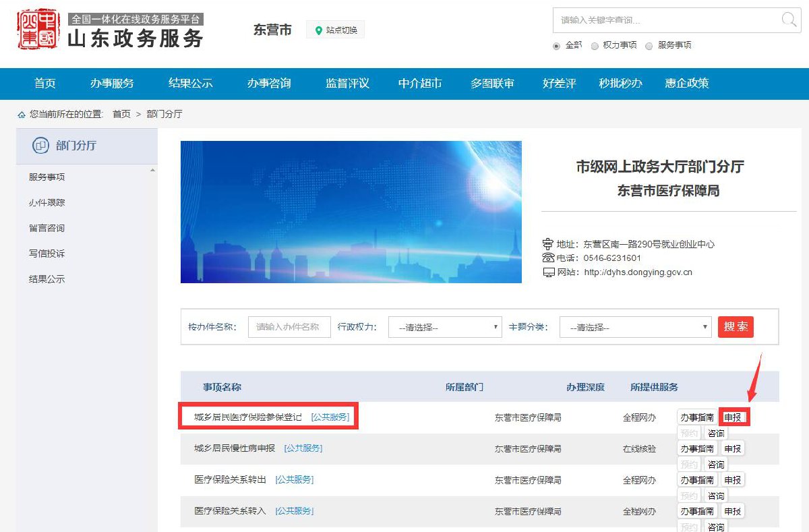Click the 部门分厅 sidebar header icon

tap(41, 146)
